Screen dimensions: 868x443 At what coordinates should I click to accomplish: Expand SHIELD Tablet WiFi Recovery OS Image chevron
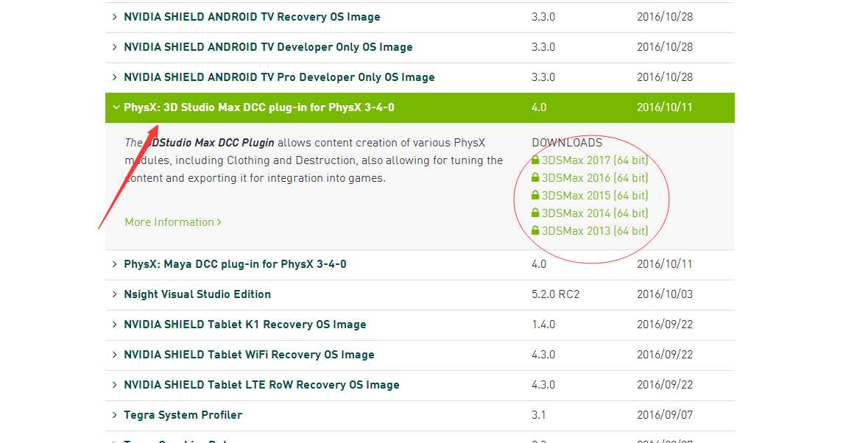click(x=115, y=355)
